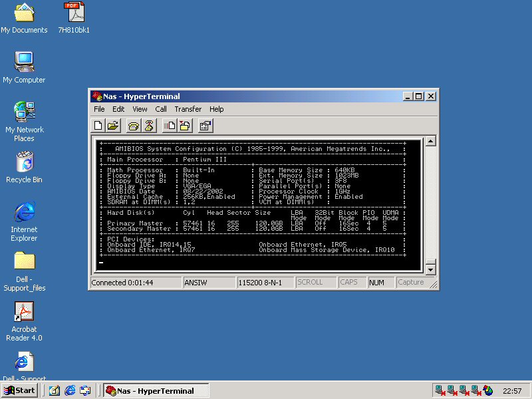The height and width of the screenshot is (399, 532).
Task: Close the HyperTerminal window
Action: 431,96
